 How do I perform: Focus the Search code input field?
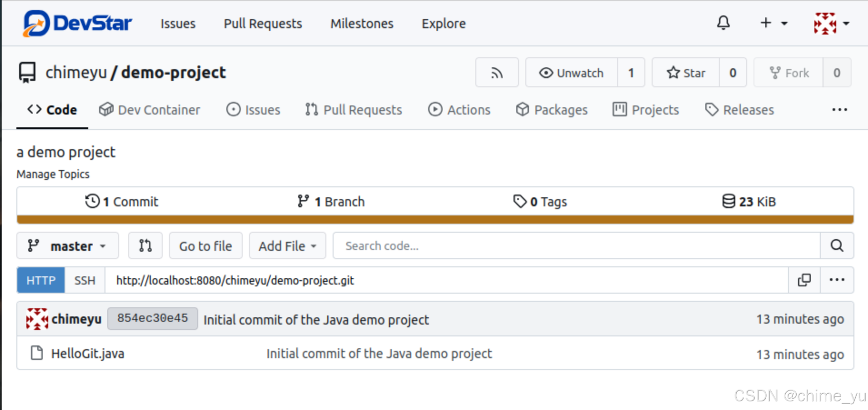[x=577, y=246]
